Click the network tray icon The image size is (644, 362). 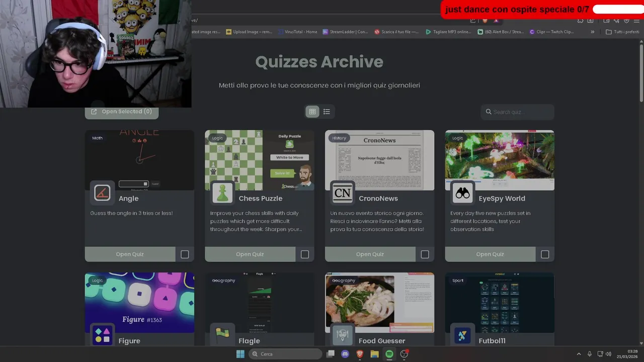pos(599,354)
